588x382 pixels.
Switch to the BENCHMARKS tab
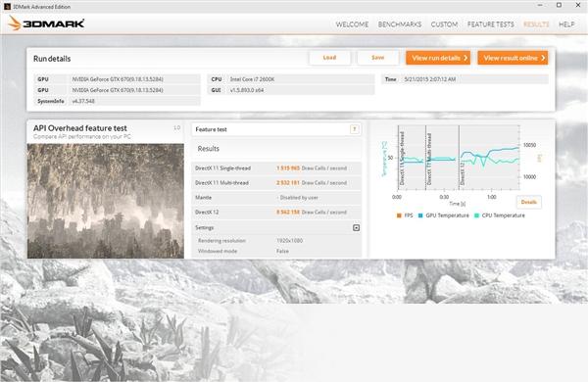pyautogui.click(x=400, y=24)
